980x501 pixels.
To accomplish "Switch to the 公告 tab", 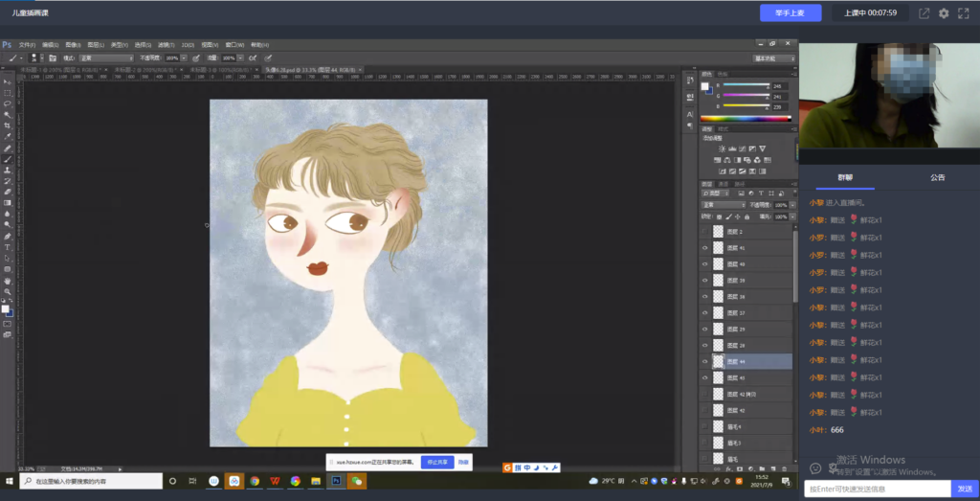I will point(938,177).
